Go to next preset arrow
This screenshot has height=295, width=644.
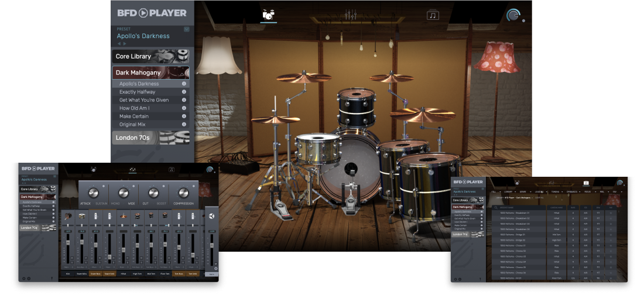pos(124,44)
